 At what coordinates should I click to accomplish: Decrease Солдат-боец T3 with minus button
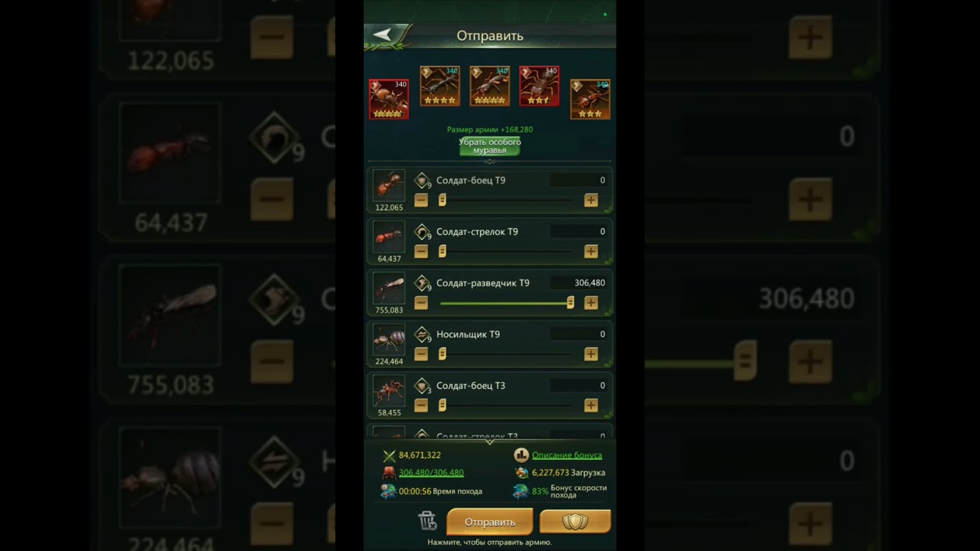[421, 405]
